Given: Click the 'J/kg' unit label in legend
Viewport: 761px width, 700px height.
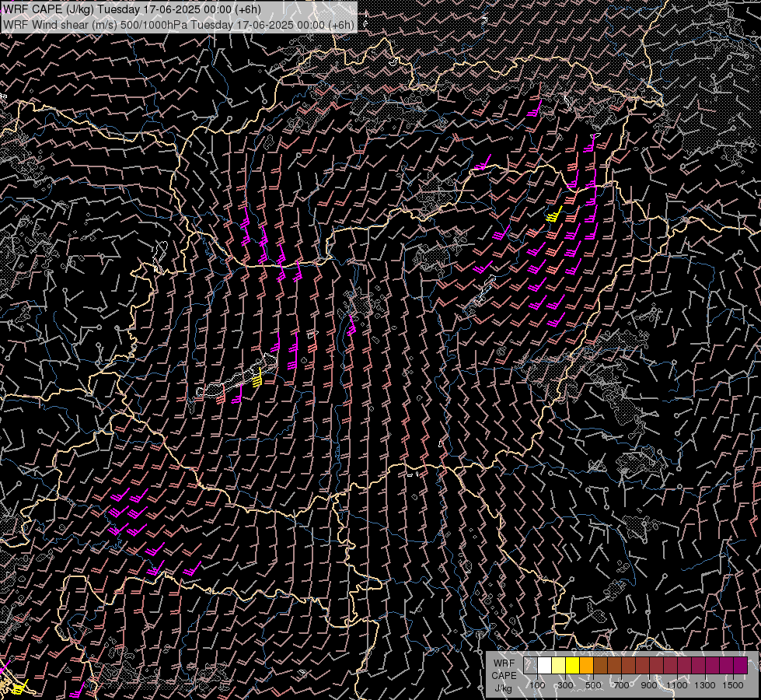Looking at the screenshot, I should coord(504,688).
